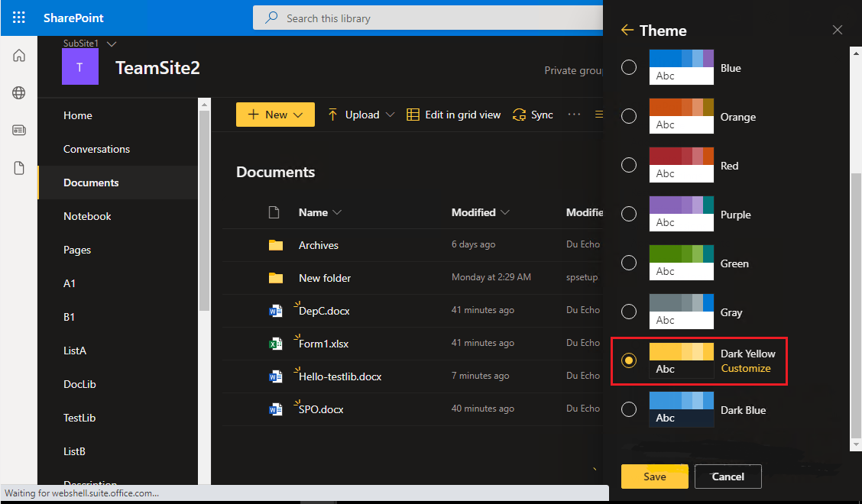Click the file type column header icon
The height and width of the screenshot is (504, 862).
point(274,212)
